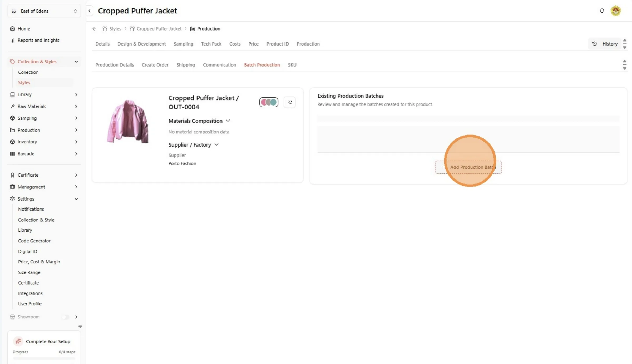The image size is (632, 364).
Task: Click the Certificate badge icon
Action: pyautogui.click(x=12, y=175)
